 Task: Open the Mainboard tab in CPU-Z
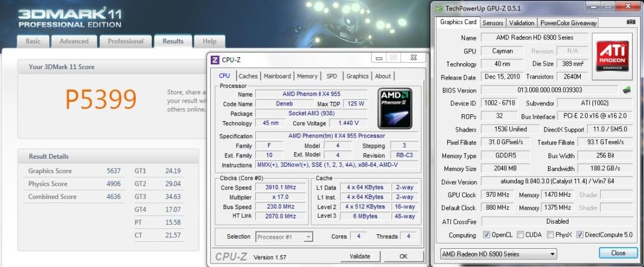[x=278, y=76]
